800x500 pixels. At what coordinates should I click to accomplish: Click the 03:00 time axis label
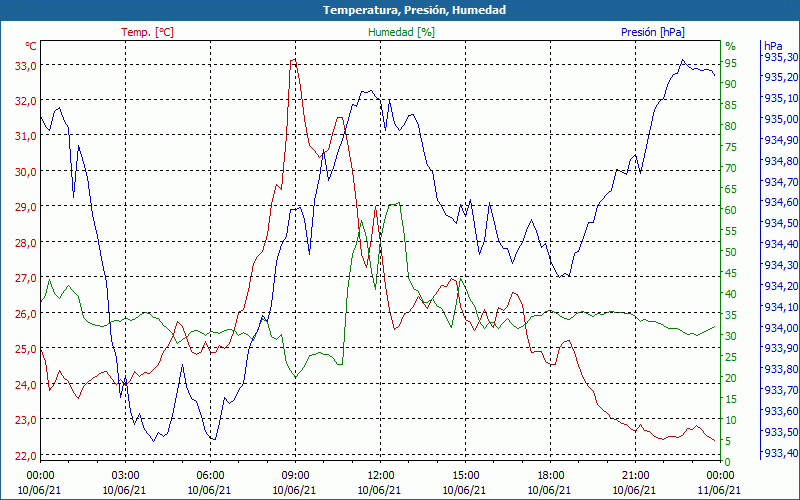pos(125,476)
